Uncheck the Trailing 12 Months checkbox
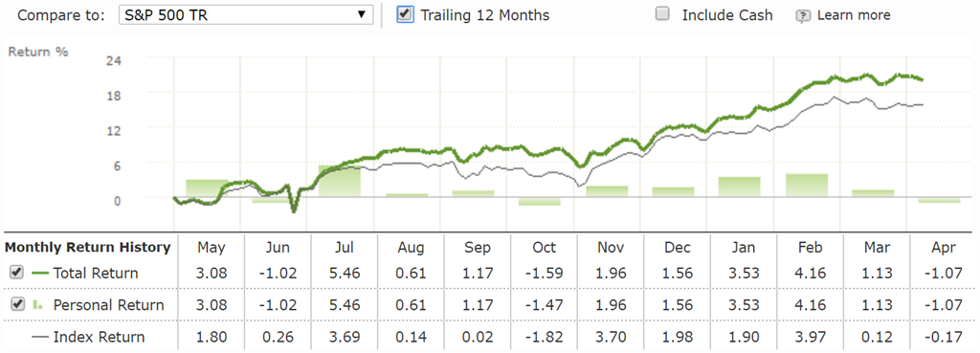 (405, 14)
